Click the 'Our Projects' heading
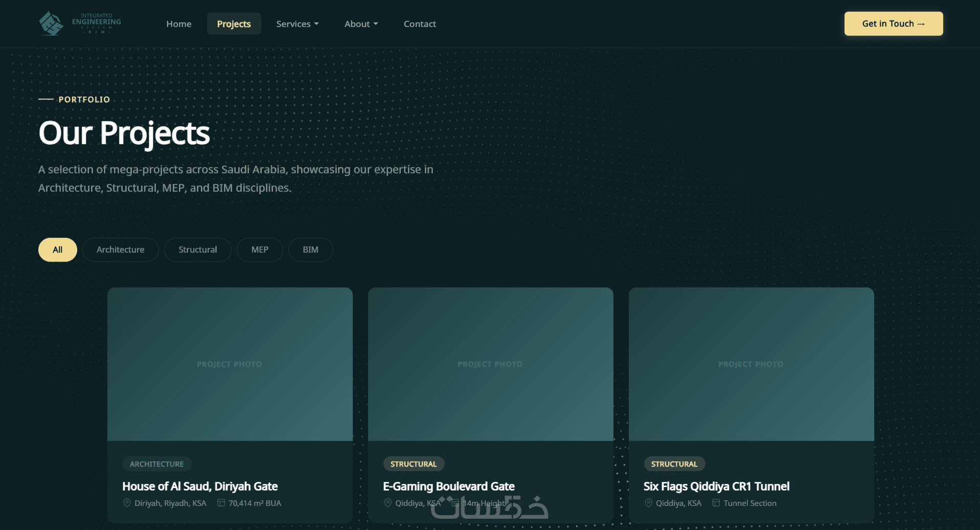This screenshot has height=530, width=980. (x=124, y=133)
